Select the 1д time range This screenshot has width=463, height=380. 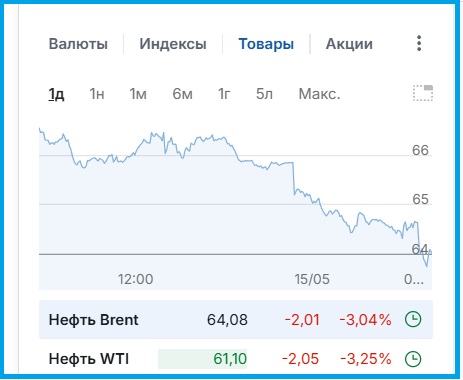tap(56, 94)
